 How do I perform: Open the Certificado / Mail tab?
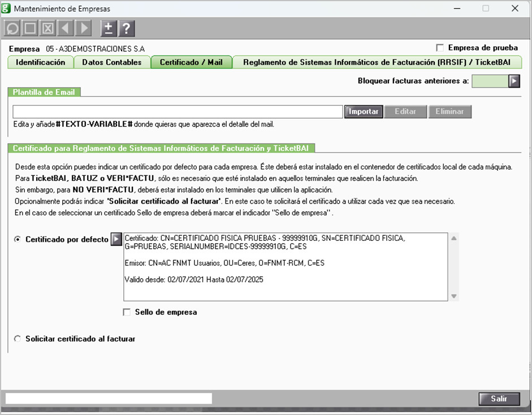[x=191, y=62]
